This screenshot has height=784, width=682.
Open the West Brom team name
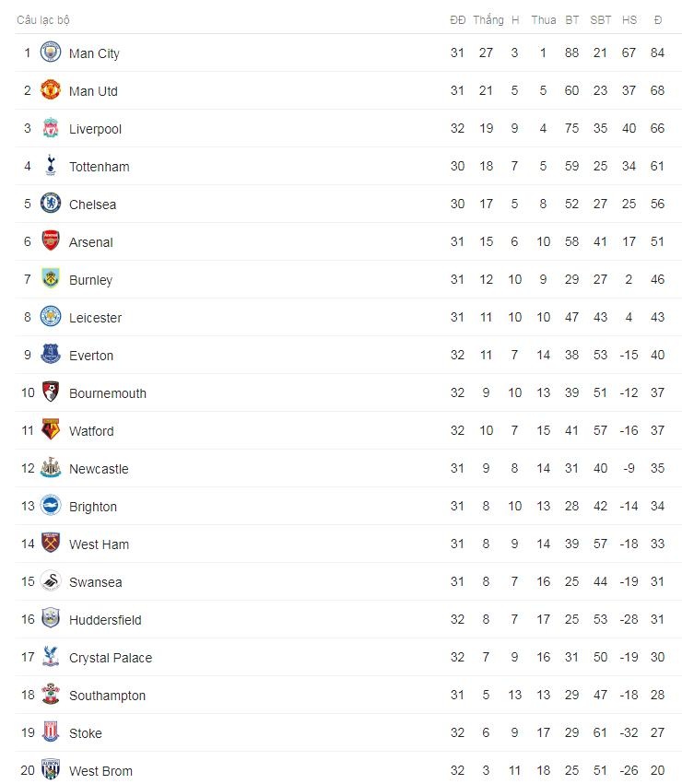pyautogui.click(x=100, y=771)
